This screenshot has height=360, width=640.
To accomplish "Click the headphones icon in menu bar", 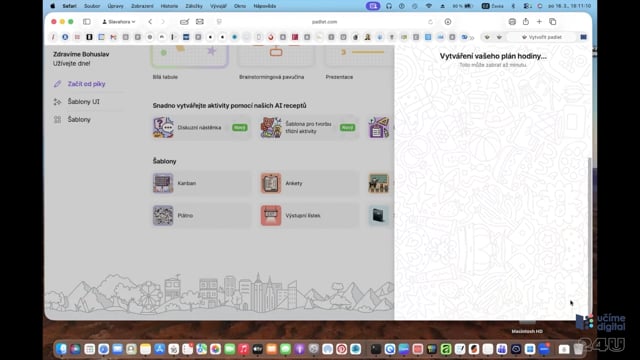I will click(x=389, y=6).
